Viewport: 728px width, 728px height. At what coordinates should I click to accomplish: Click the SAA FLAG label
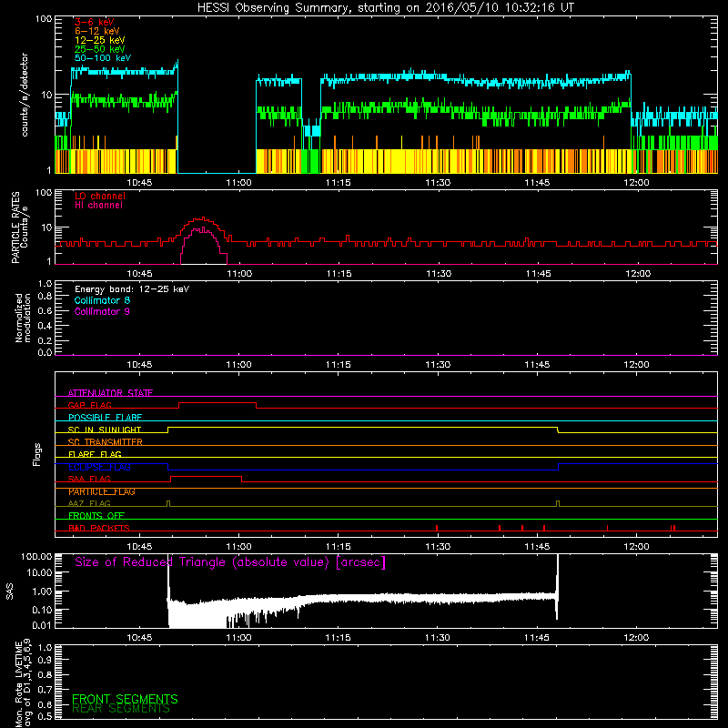point(89,479)
